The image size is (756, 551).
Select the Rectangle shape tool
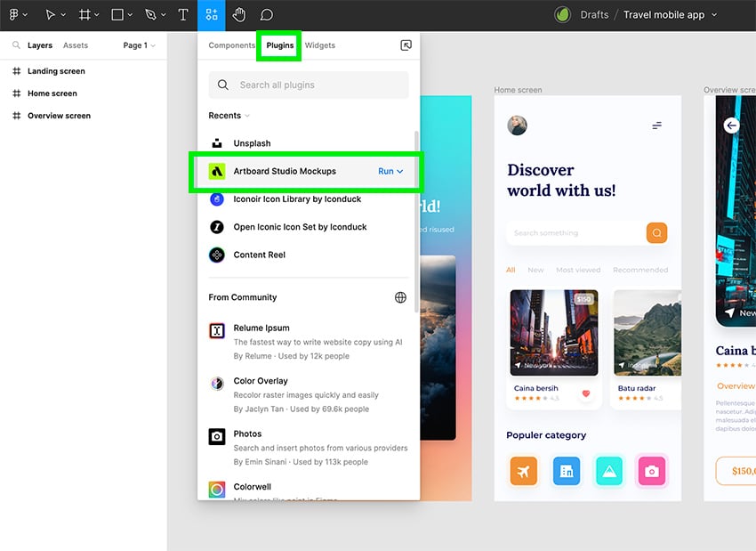click(x=116, y=14)
